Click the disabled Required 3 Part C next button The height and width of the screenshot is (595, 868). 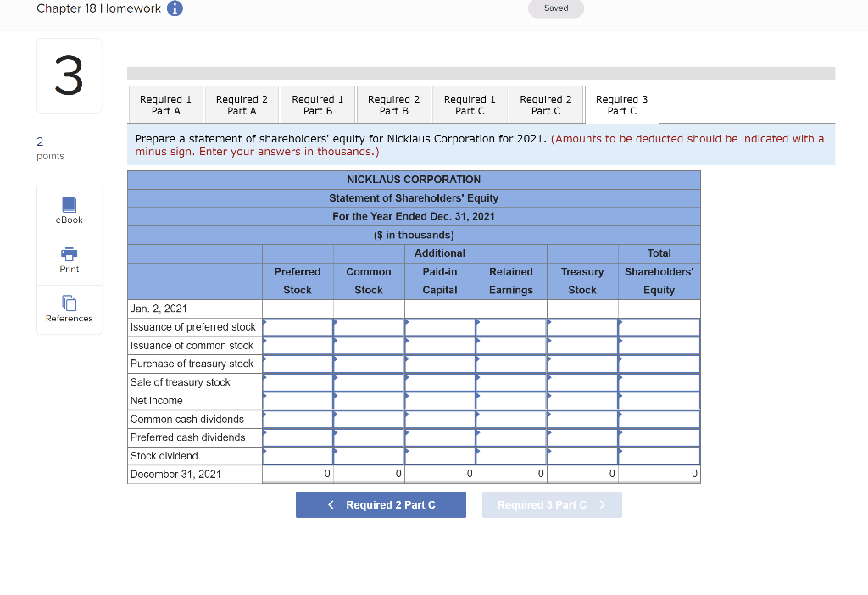pos(552,505)
